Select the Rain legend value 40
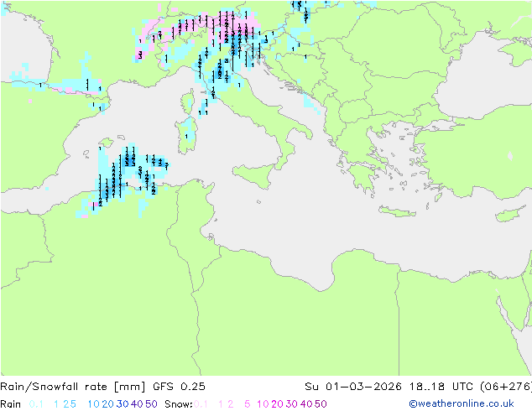Screen dimensions: 532x411 click(137, 404)
